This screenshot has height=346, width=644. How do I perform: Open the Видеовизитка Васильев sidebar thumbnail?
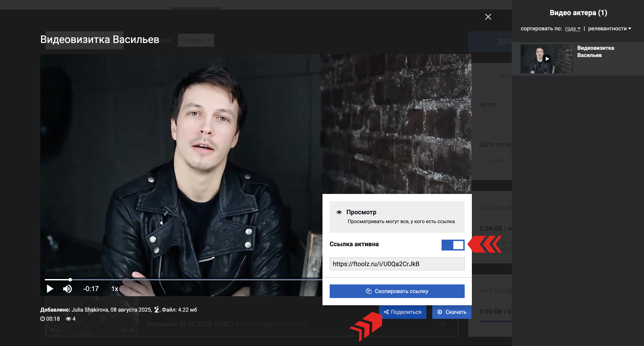[x=546, y=59]
